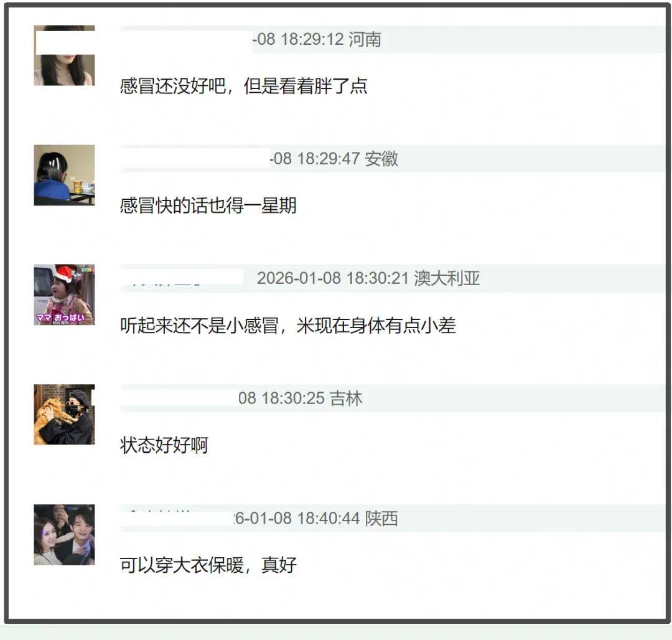Click the blurred username of Australia commenter
The height and width of the screenshot is (640, 672).
pos(182,278)
